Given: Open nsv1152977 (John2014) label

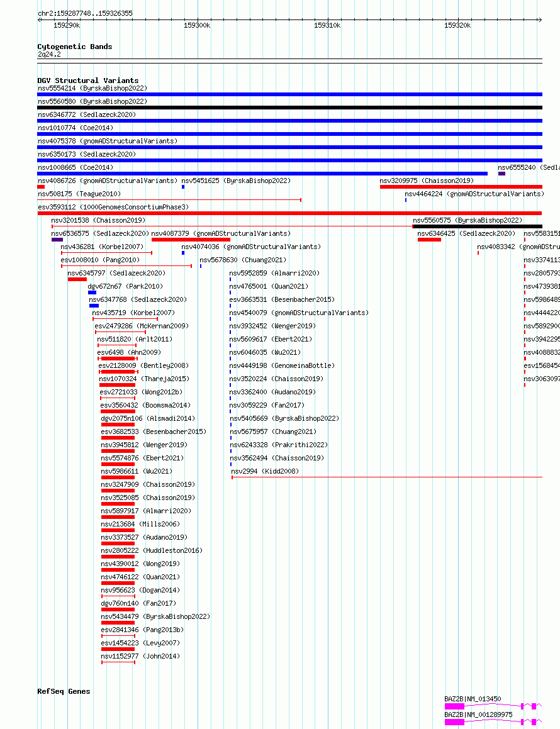Looking at the screenshot, I should click(x=140, y=656).
